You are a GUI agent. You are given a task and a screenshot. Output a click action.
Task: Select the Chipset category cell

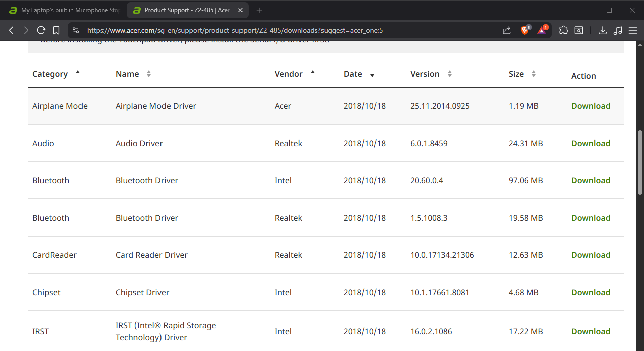[46, 292]
